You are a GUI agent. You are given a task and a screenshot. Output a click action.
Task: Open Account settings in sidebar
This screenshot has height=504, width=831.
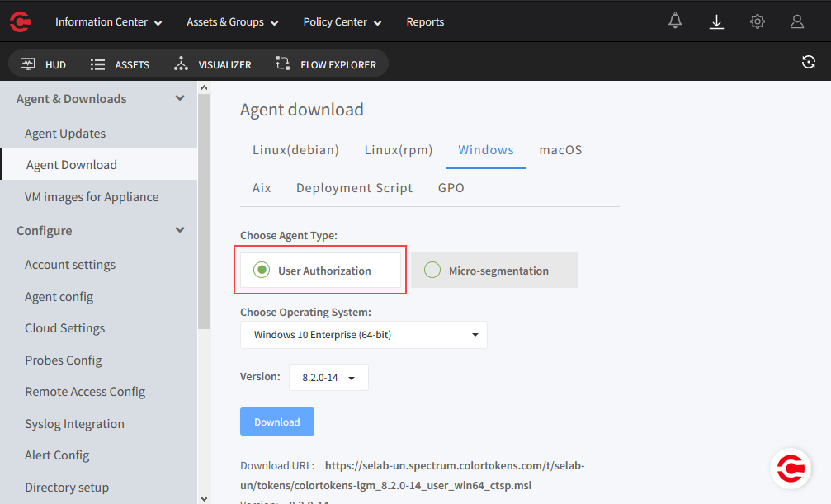tap(70, 265)
